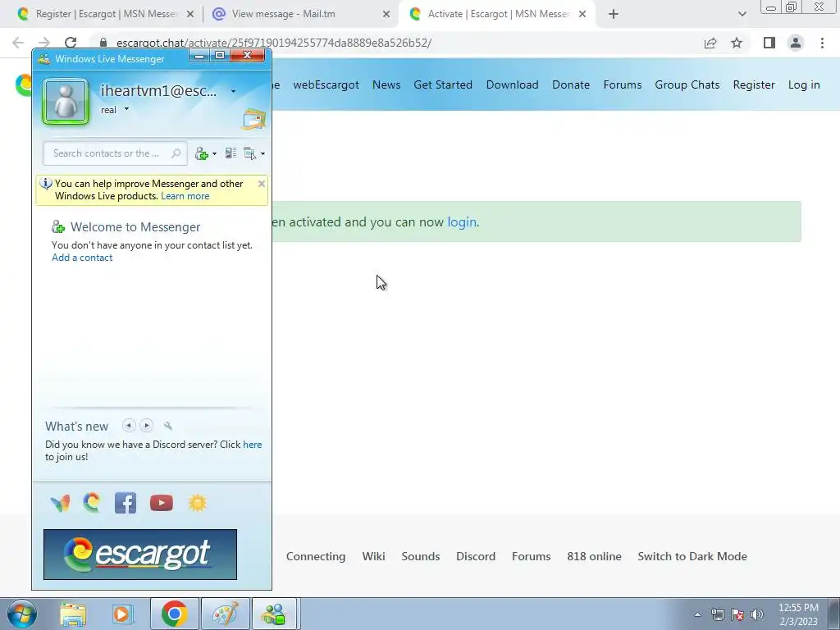
Task: Expand the personal message 'real' dropdown
Action: pyautogui.click(x=127, y=109)
